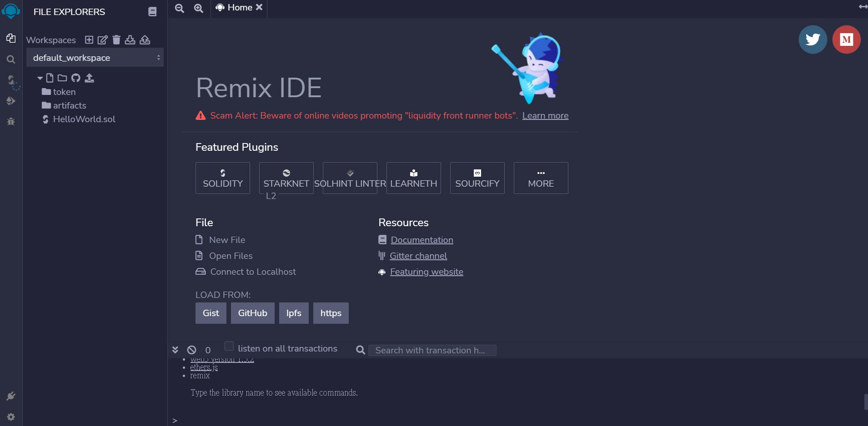Upload a file using the tree toolbar upload icon
This screenshot has height=426, width=868.
[x=90, y=78]
